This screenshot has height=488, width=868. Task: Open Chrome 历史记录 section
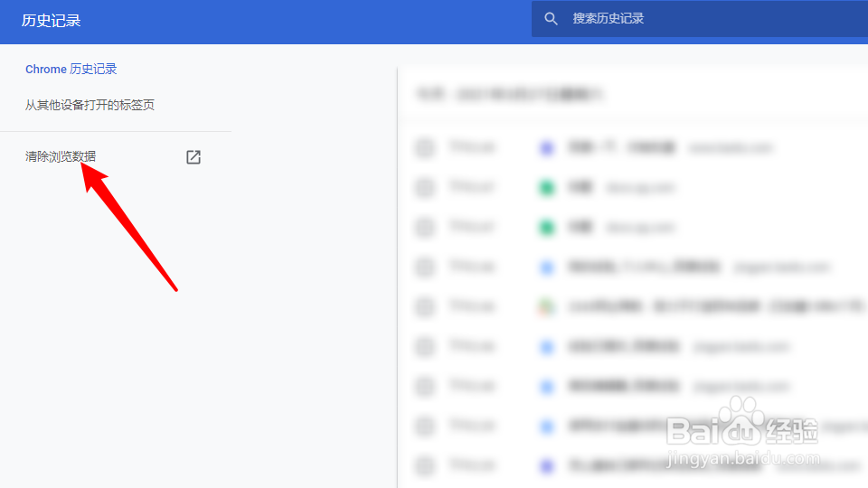(x=71, y=70)
